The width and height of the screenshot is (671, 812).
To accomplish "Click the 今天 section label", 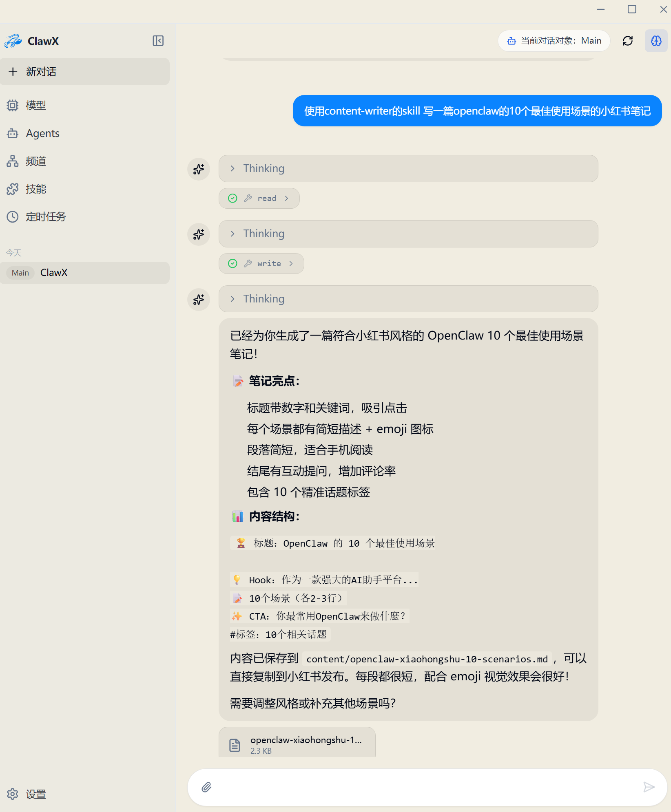I will point(13,253).
